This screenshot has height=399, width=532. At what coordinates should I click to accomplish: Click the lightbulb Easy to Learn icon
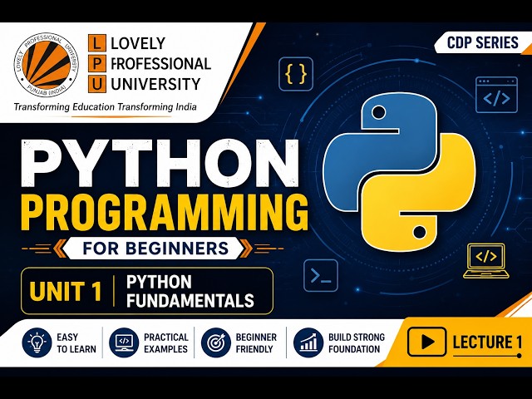(x=37, y=342)
